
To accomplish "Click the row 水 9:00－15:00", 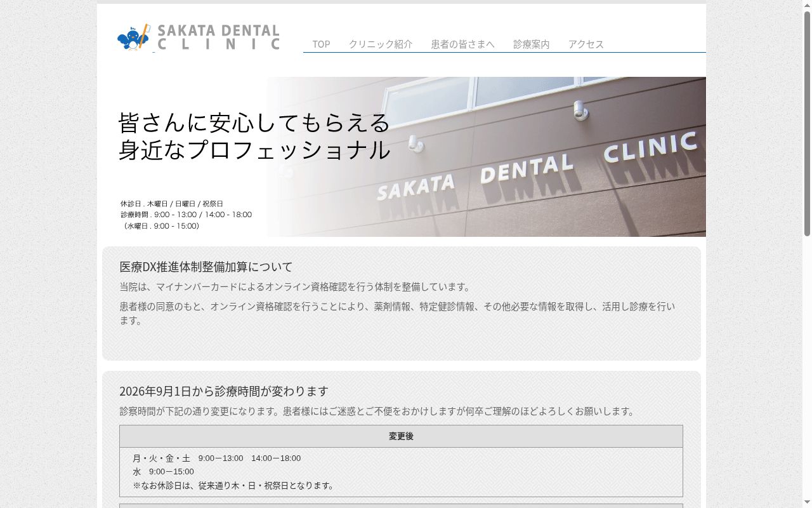I will click(x=164, y=472).
